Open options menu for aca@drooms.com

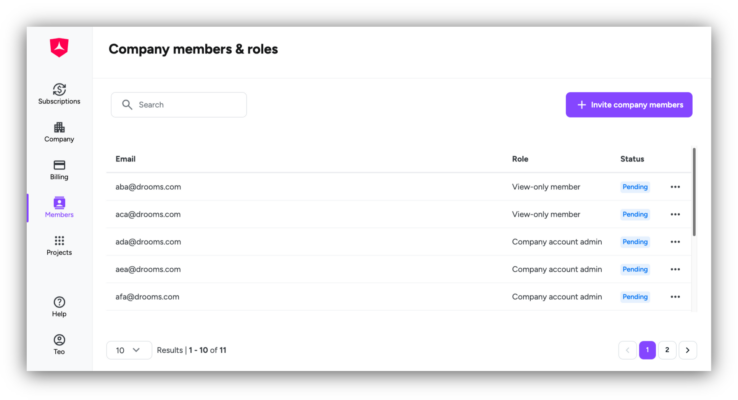(675, 214)
